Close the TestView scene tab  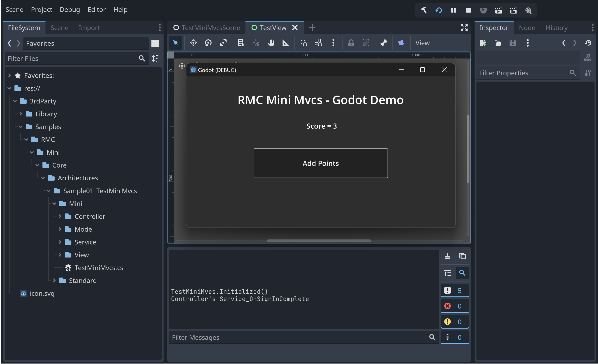pyautogui.click(x=295, y=28)
